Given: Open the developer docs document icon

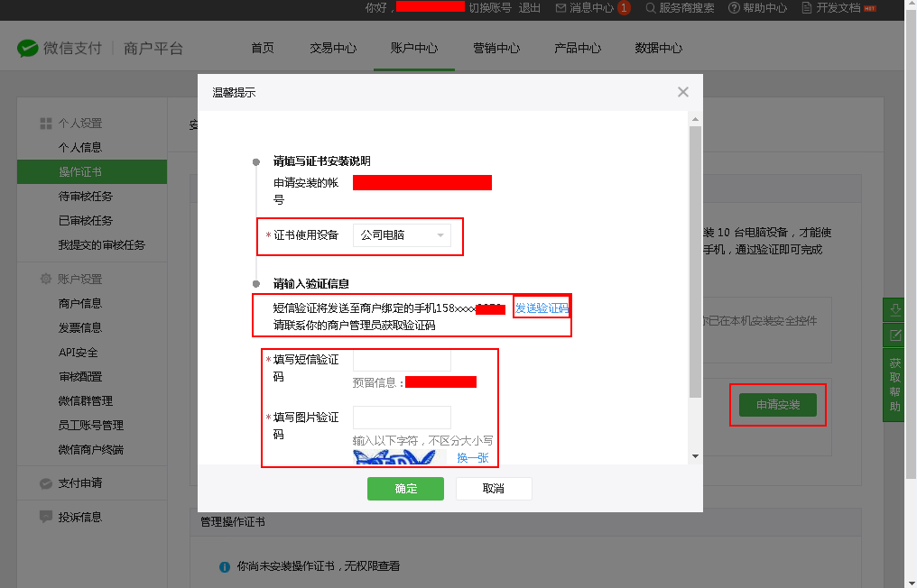Looking at the screenshot, I should 807,8.
